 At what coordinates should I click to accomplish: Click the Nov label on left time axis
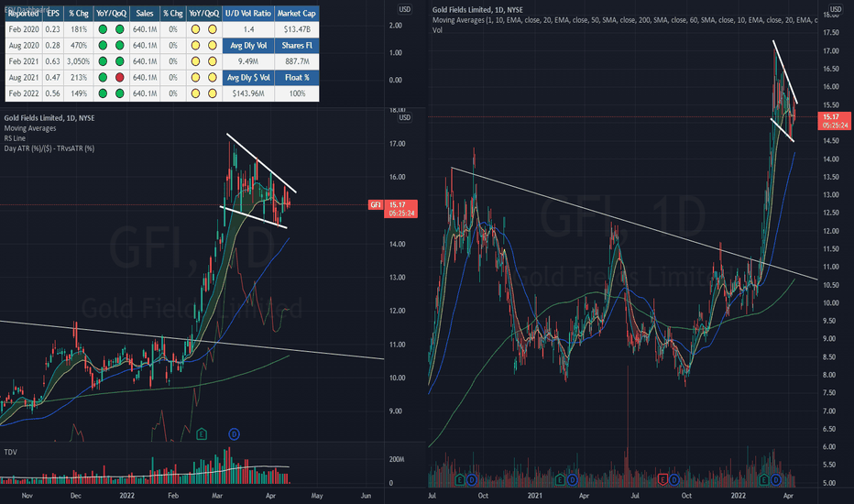click(x=27, y=496)
